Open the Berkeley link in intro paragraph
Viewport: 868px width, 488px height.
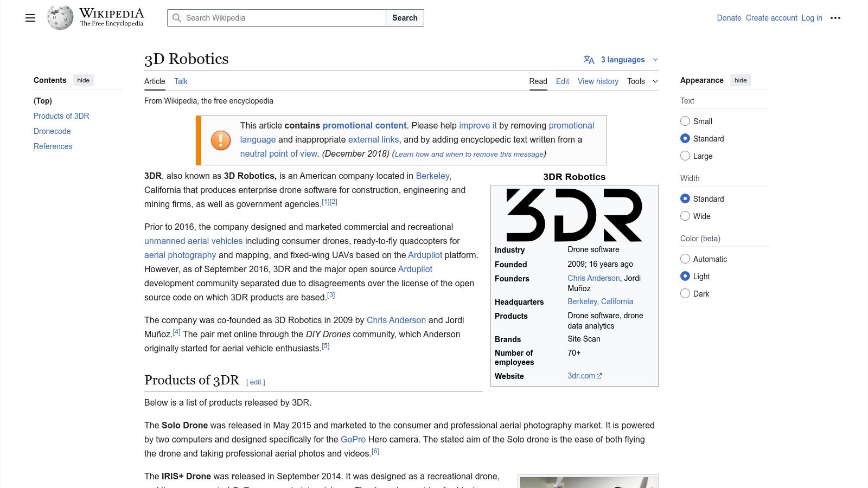tap(432, 176)
